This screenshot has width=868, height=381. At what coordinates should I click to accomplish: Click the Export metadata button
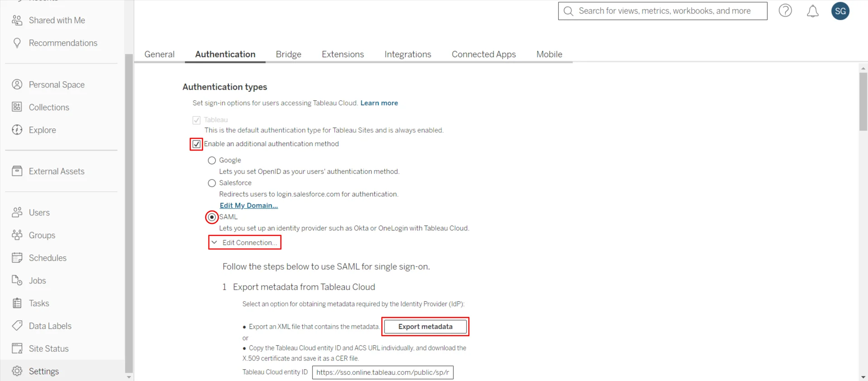coord(425,327)
